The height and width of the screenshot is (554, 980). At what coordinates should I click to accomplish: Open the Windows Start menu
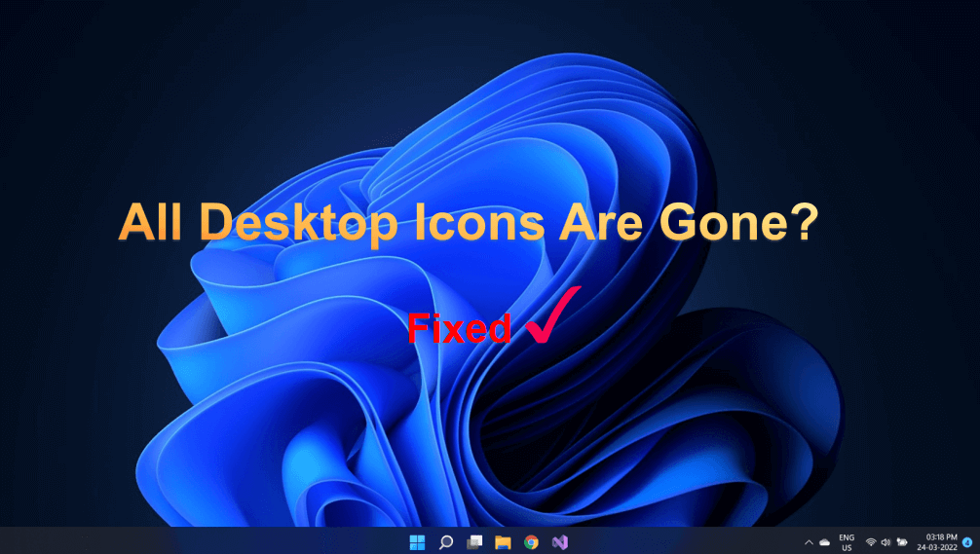[x=417, y=541]
